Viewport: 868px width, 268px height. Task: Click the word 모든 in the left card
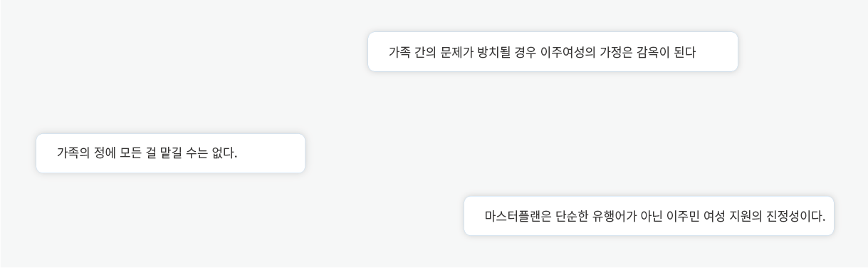130,153
